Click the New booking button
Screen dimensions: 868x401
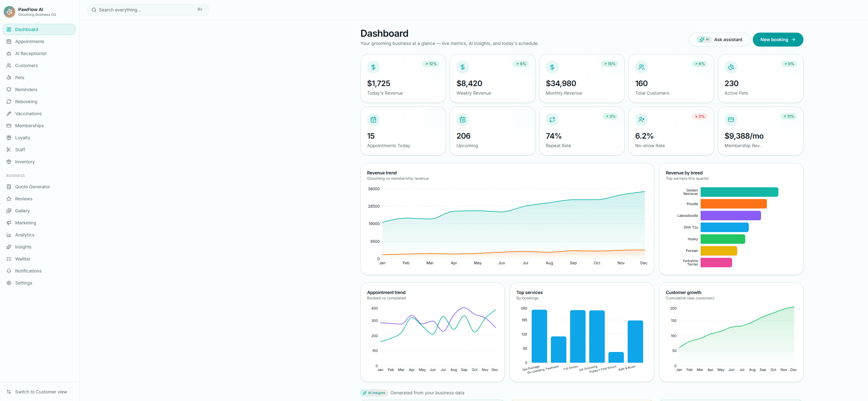pyautogui.click(x=778, y=40)
